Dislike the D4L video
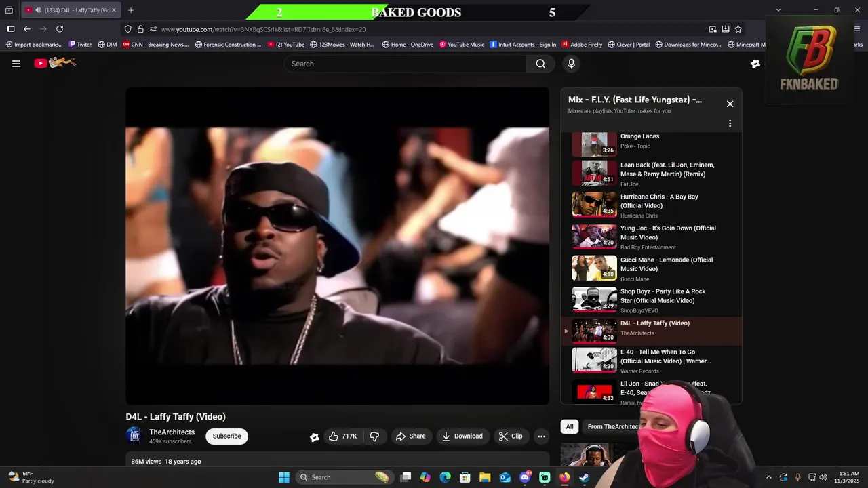The width and height of the screenshot is (868, 488). coord(374,436)
